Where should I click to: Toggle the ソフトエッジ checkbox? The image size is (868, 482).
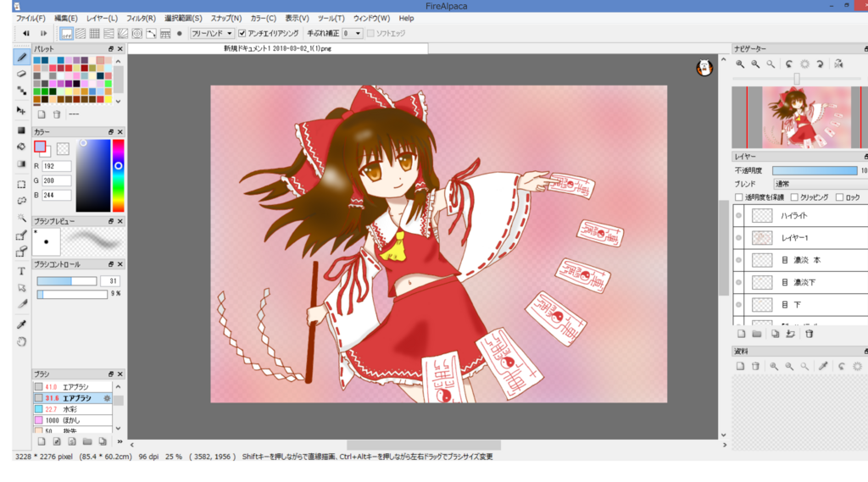370,33
